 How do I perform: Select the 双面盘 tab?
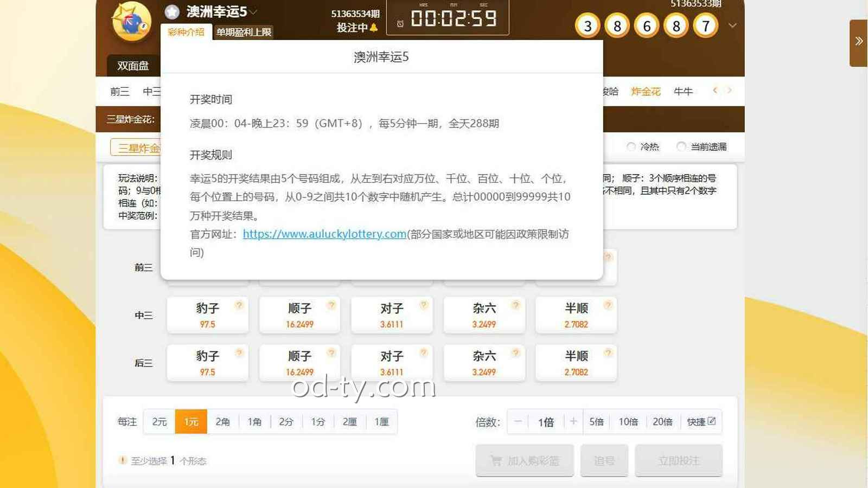coord(133,66)
